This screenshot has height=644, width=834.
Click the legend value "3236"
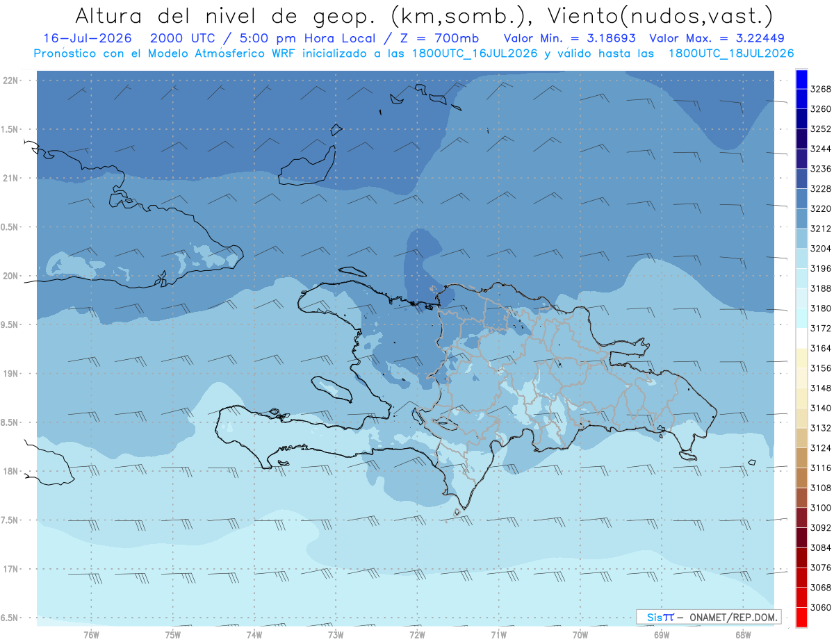click(821, 169)
